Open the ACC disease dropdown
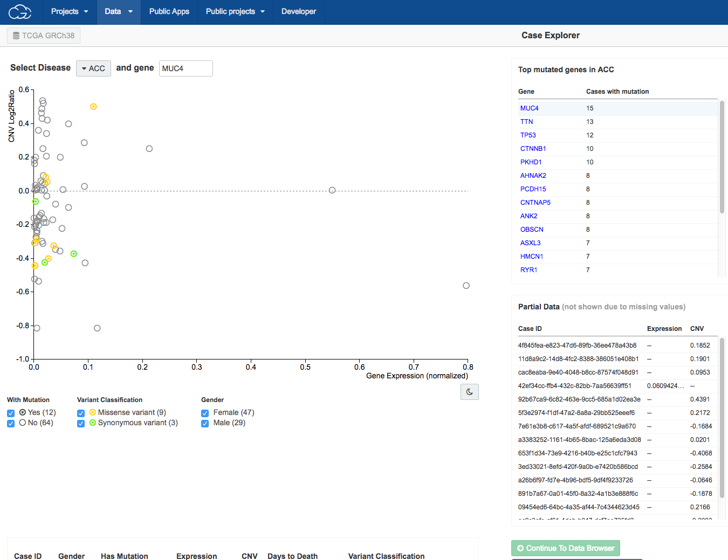Image resolution: width=728 pixels, height=560 pixels. [x=93, y=68]
